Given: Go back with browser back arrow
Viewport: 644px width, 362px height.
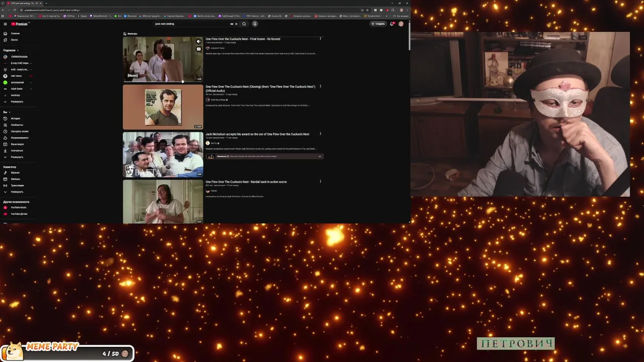Looking at the screenshot, I should (3, 10).
